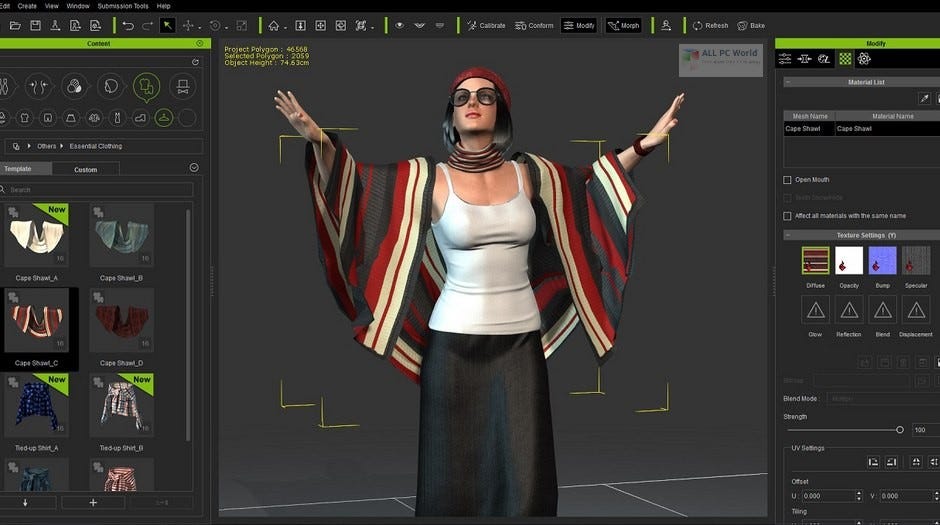Enable the Open Mouth checkbox
This screenshot has height=525, width=940.
coord(787,180)
